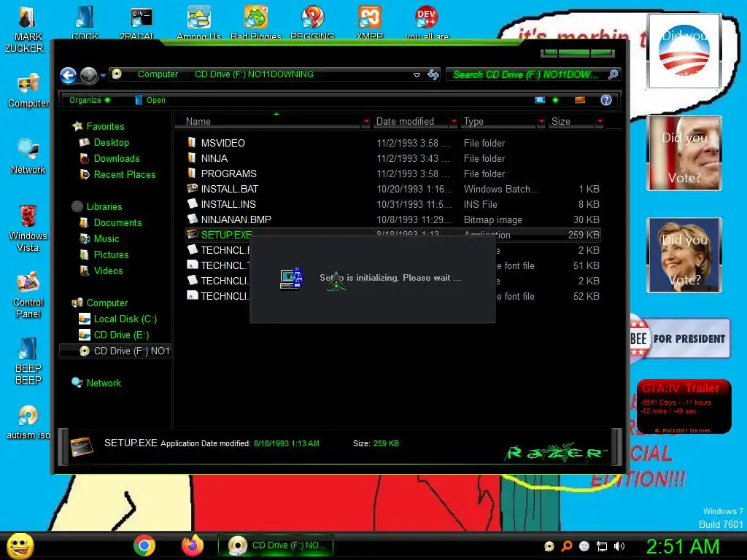Select the NINJA folder icon
This screenshot has height=560, width=747.
[x=192, y=157]
